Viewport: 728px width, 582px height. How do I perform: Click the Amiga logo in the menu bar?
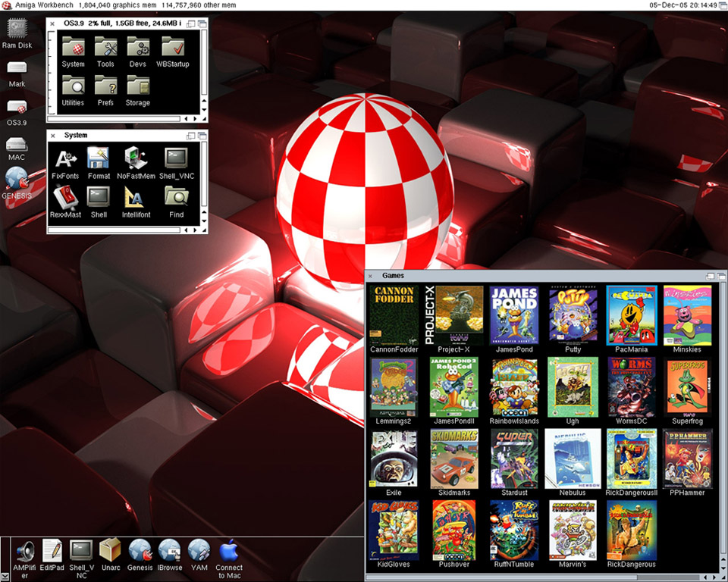pos(7,5)
